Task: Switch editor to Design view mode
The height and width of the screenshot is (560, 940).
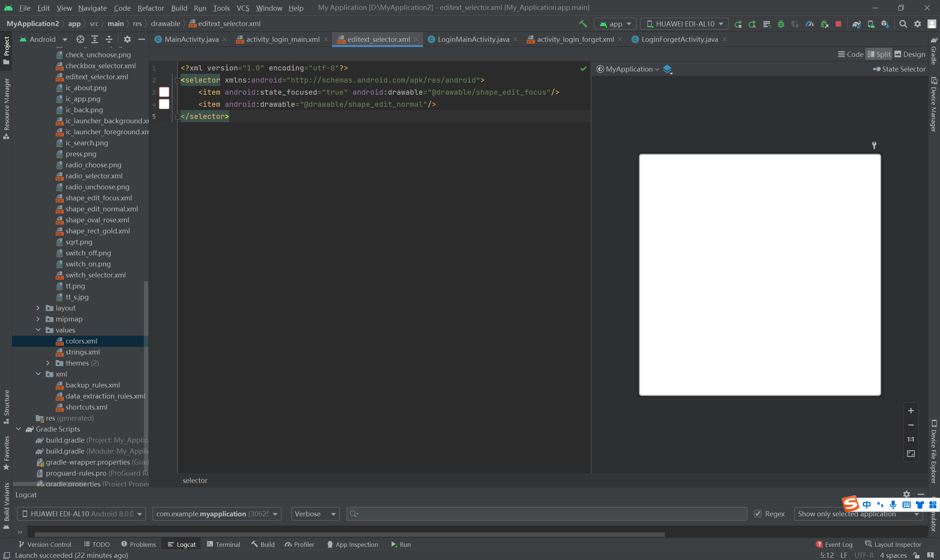Action: coord(910,54)
